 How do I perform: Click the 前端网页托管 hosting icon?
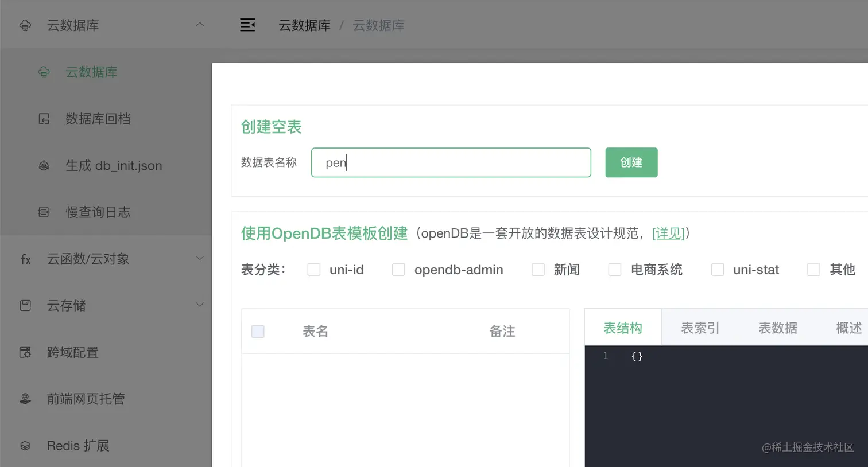click(x=25, y=399)
